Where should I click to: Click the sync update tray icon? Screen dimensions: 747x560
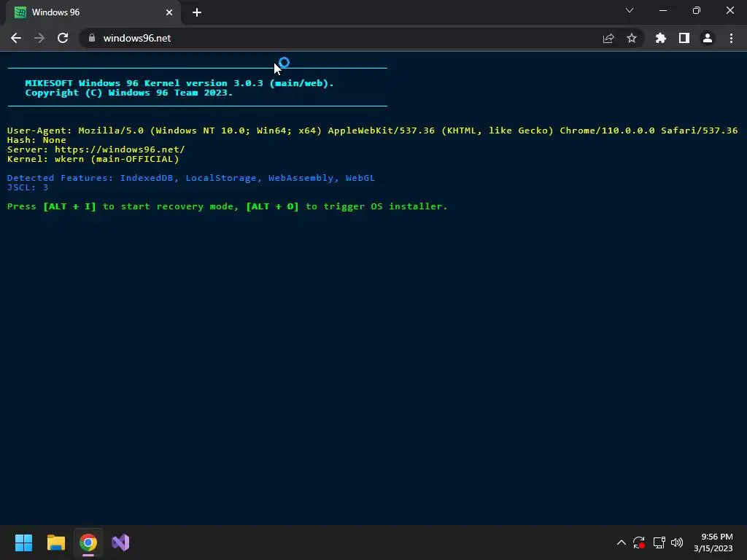[x=639, y=542]
